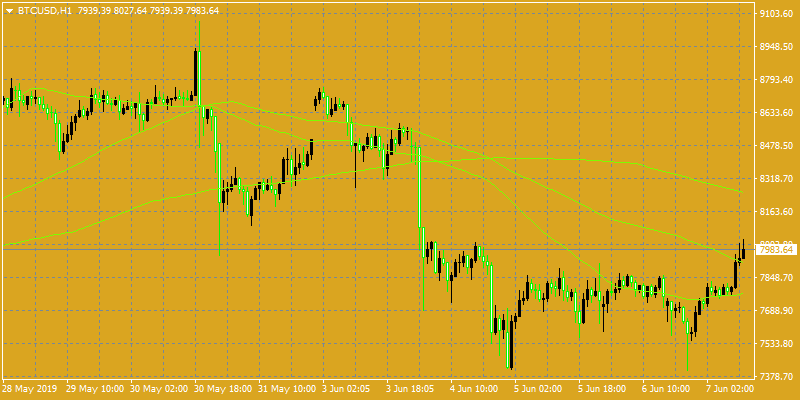Click the 28 May 2019 date label
The width and height of the screenshot is (800, 400).
point(30,388)
